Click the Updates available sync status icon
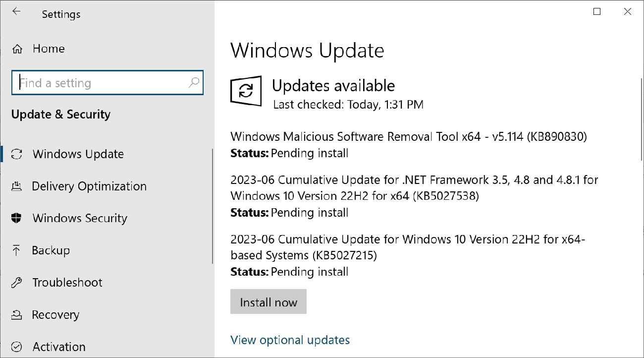Image resolution: width=644 pixels, height=358 pixels. click(246, 91)
